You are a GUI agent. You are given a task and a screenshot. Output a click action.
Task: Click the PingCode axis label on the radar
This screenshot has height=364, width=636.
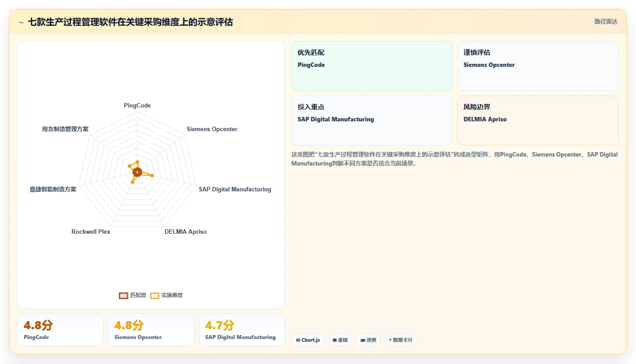pyautogui.click(x=137, y=106)
